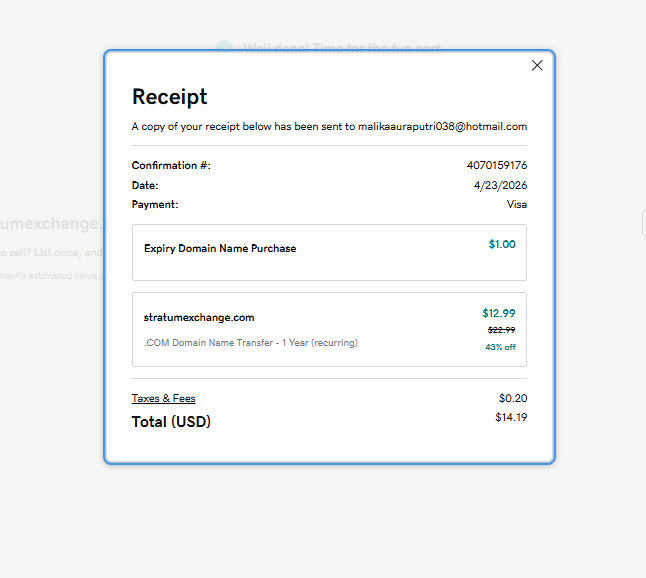Select confirmation number 4070159176

click(x=497, y=165)
